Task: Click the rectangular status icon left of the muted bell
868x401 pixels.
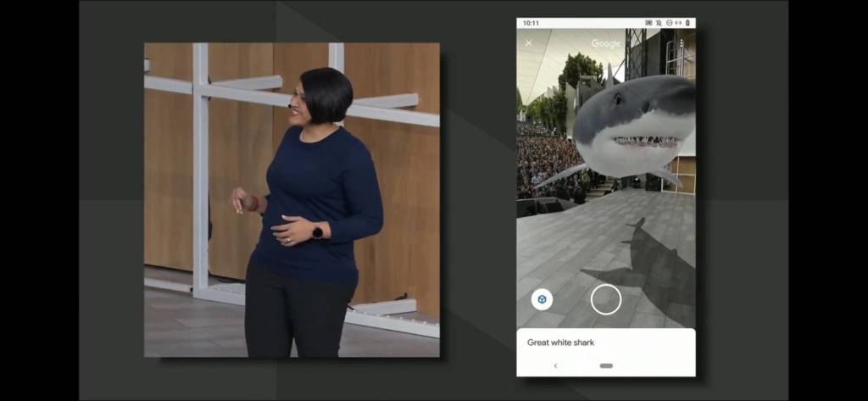Action: coord(648,23)
